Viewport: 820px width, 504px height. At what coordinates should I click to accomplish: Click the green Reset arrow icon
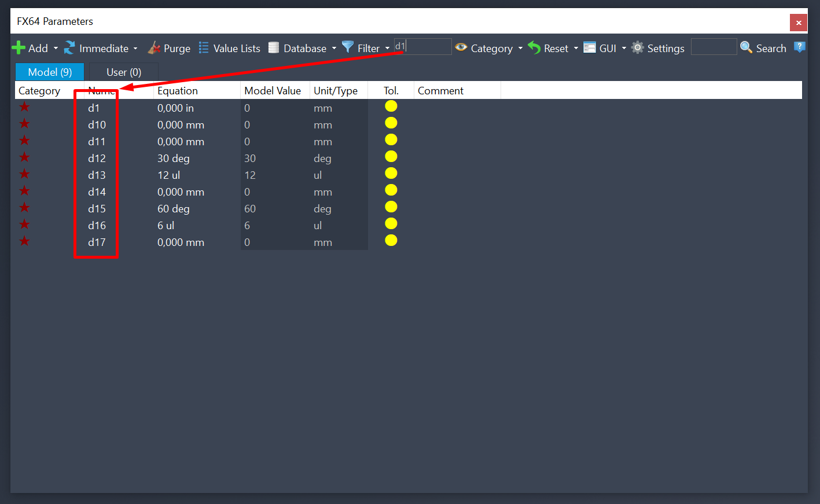[534, 47]
